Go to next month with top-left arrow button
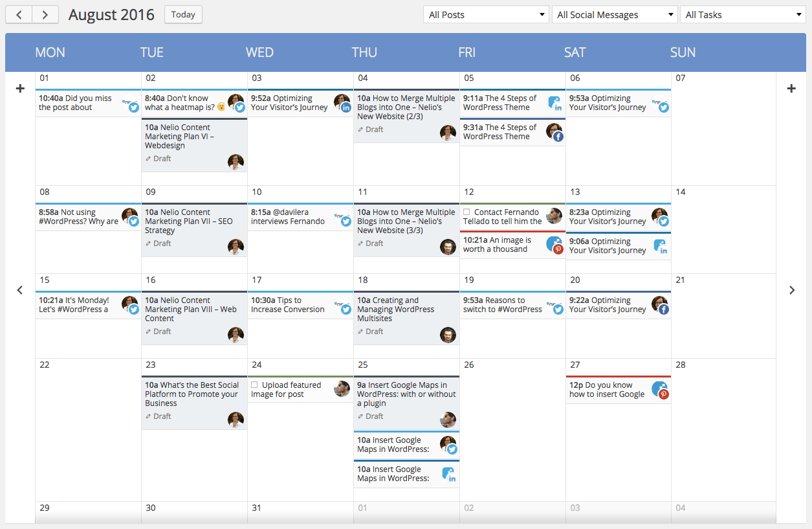This screenshot has width=812, height=529. tap(45, 15)
